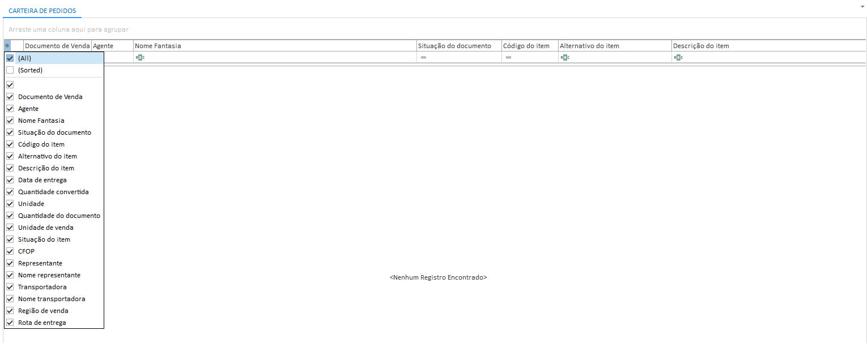The width and height of the screenshot is (868, 343).
Task: Toggle Nome representante column checkbox
Action: 10,275
